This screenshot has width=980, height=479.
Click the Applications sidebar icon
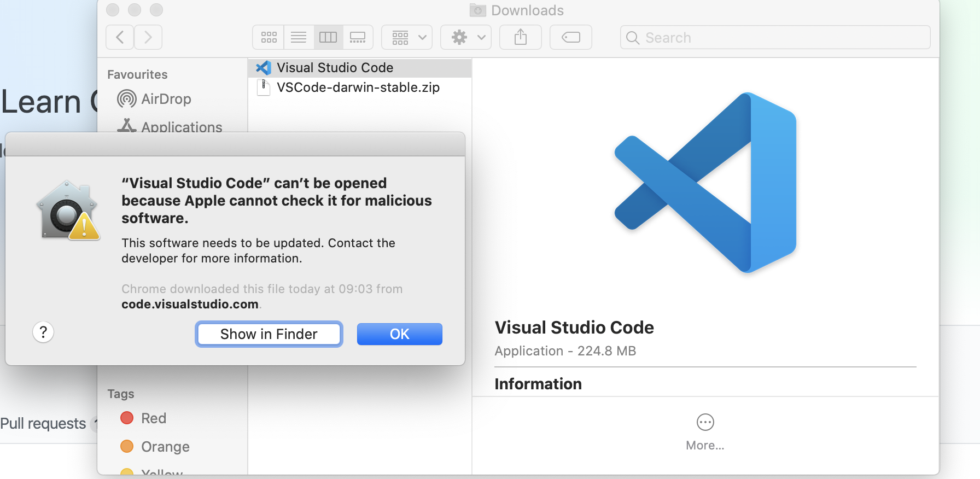coord(127,126)
